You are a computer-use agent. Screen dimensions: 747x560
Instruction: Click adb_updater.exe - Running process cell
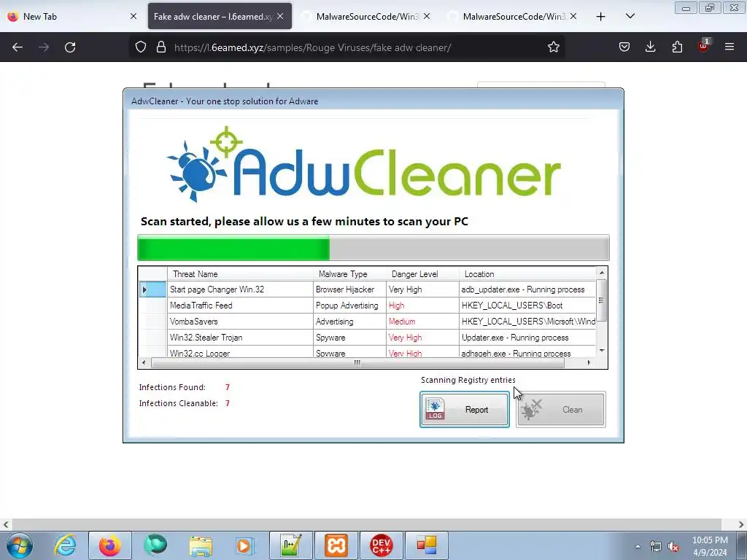(x=527, y=289)
